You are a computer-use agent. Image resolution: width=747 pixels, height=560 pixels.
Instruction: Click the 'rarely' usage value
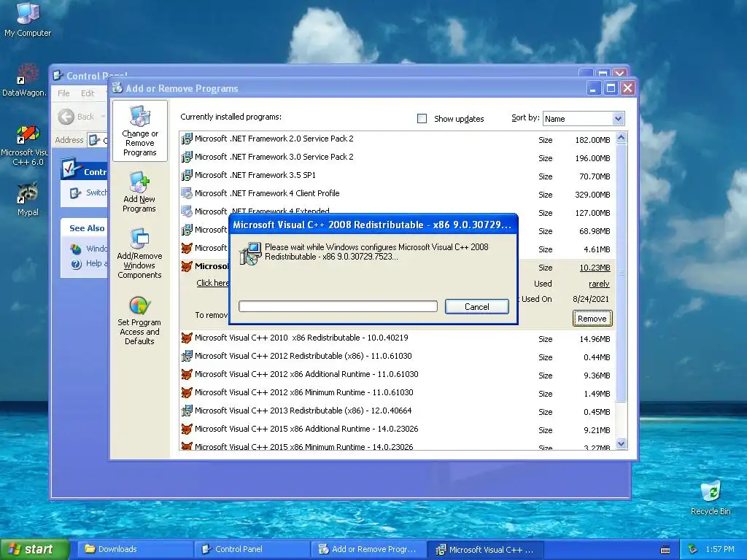coord(599,284)
